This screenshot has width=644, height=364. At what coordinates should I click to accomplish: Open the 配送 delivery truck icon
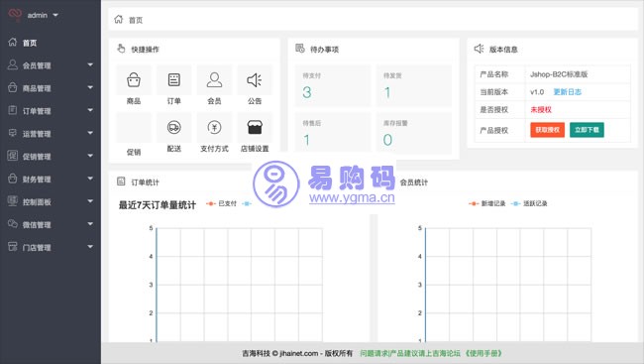pos(174,128)
